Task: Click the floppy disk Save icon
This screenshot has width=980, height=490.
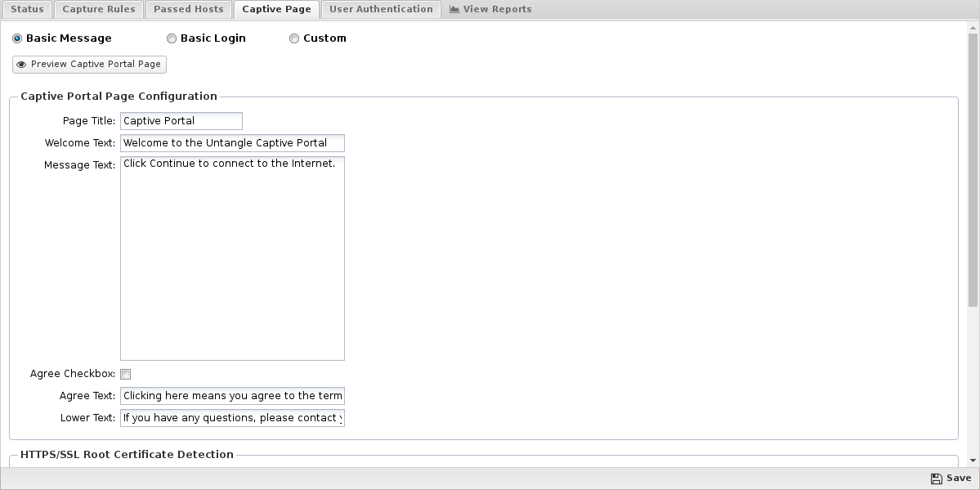Action: point(936,479)
